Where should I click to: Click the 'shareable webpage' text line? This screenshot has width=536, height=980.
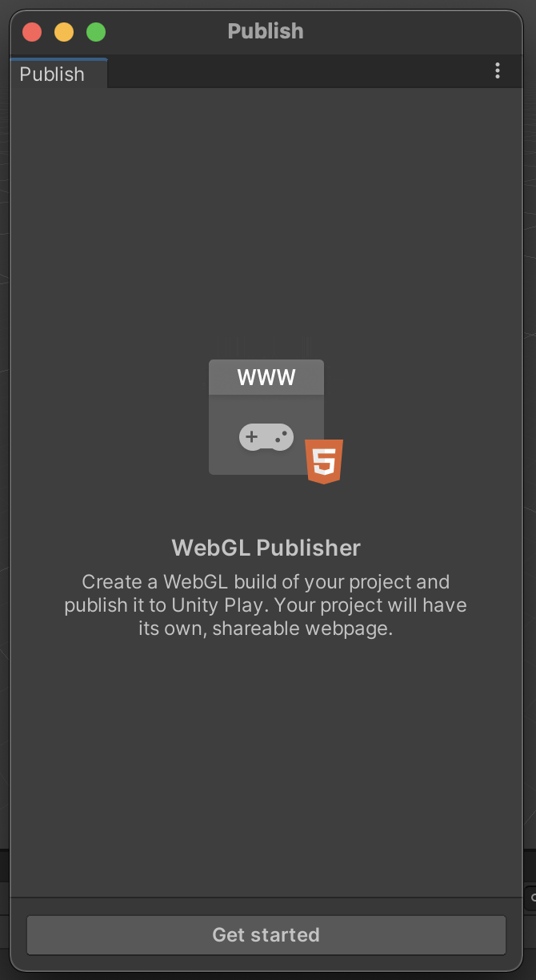(266, 628)
